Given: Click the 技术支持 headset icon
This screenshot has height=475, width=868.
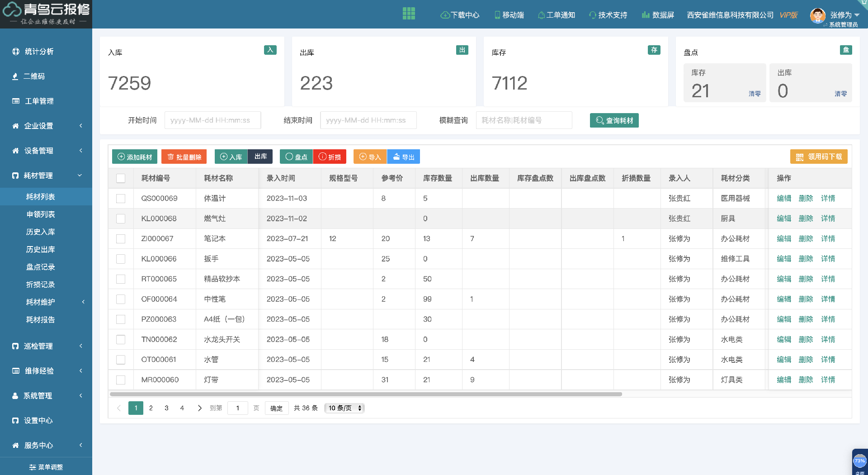Looking at the screenshot, I should [592, 15].
